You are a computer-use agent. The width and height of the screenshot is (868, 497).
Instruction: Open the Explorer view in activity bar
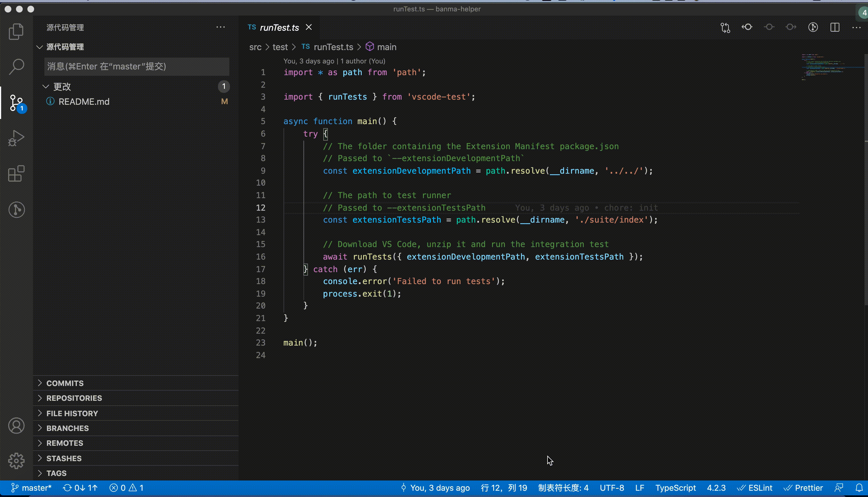(16, 31)
